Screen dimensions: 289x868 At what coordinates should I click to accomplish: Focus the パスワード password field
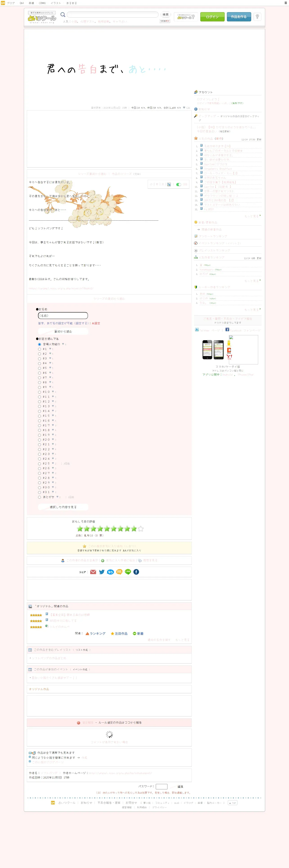[x=161, y=786]
